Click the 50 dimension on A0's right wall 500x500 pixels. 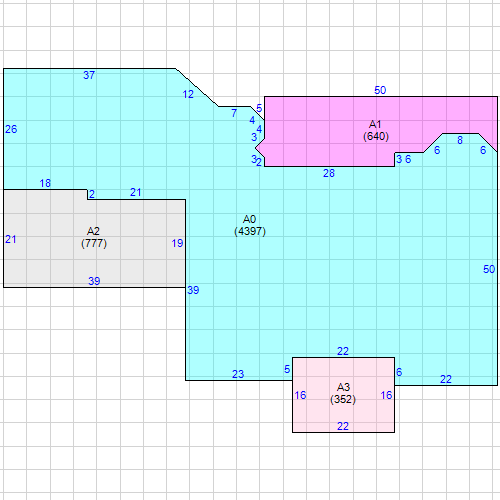[x=489, y=269]
